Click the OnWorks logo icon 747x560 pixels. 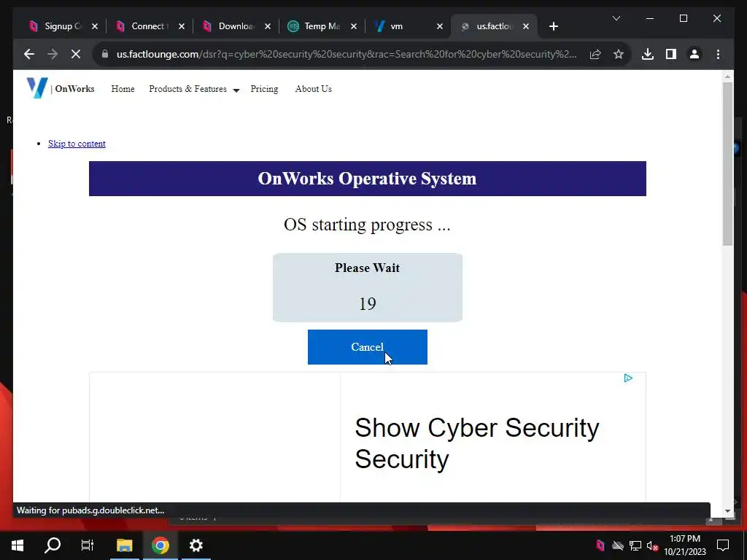click(x=37, y=87)
